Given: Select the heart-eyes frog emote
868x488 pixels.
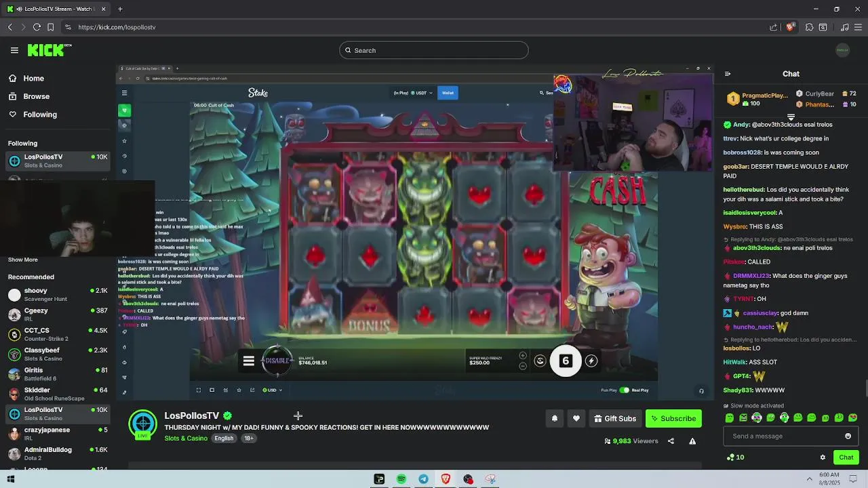Looking at the screenshot, I should coord(852,418).
